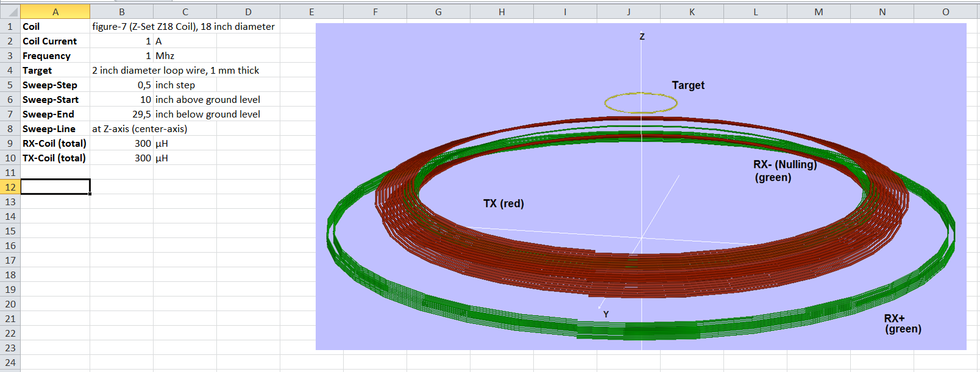This screenshot has height=372, width=980.
Task: Click the 'Sweep-Step' label cell
Action: (55, 85)
